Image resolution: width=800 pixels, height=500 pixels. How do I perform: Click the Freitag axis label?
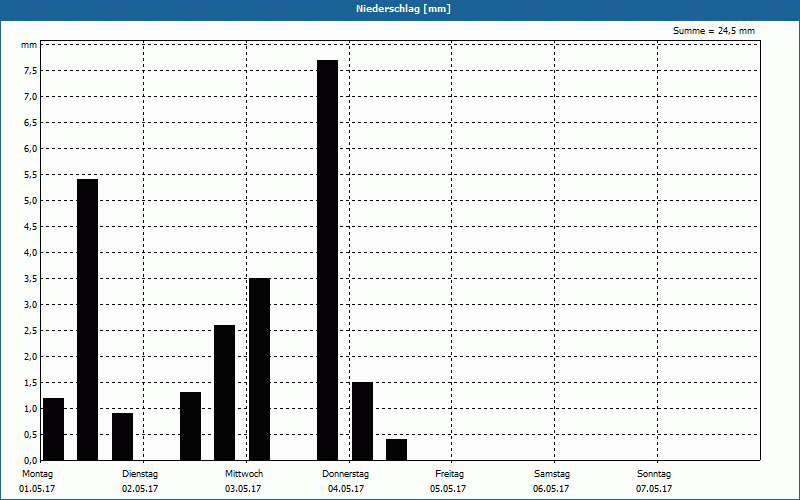[x=449, y=474]
